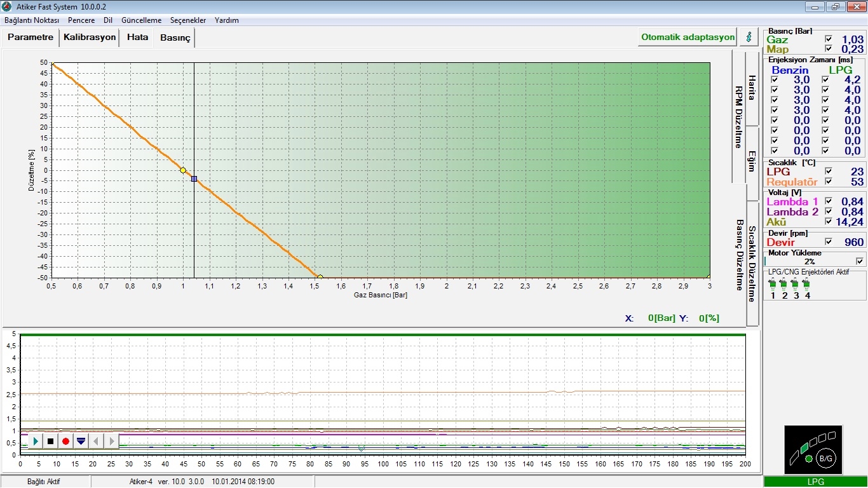This screenshot has height=488, width=868.
Task: Click the Atiker app icon in title bar
Action: click(7, 6)
